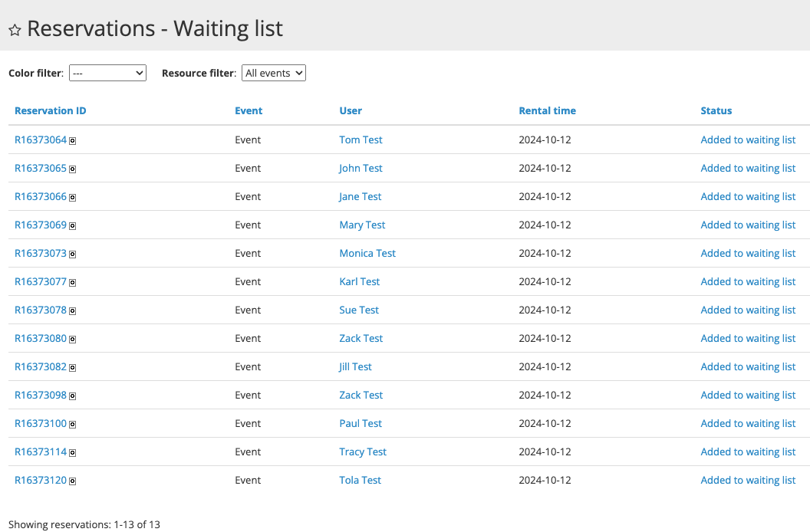Click the small icon beside reservation R16373066
Image resolution: width=810 pixels, height=532 pixels.
[74, 198]
